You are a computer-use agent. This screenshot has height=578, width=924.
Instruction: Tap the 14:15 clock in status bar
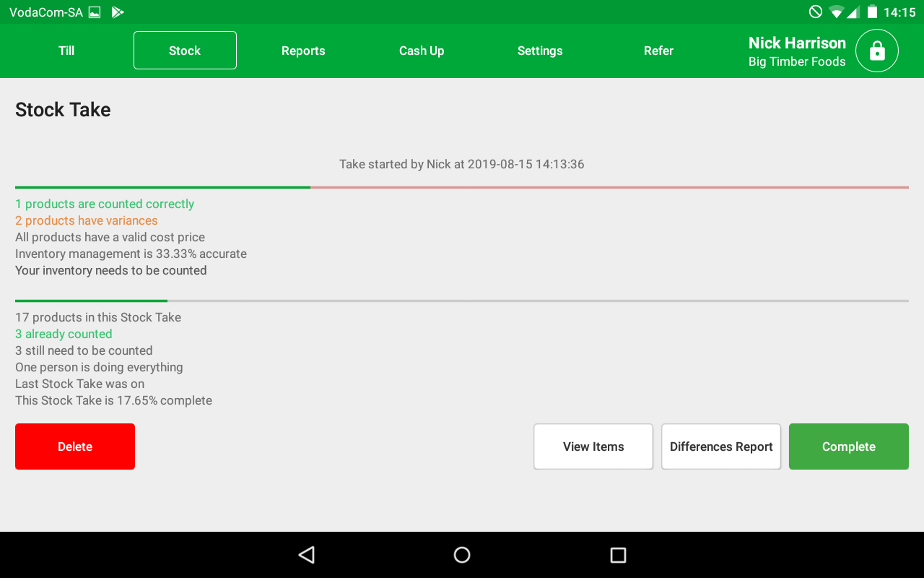[899, 12]
